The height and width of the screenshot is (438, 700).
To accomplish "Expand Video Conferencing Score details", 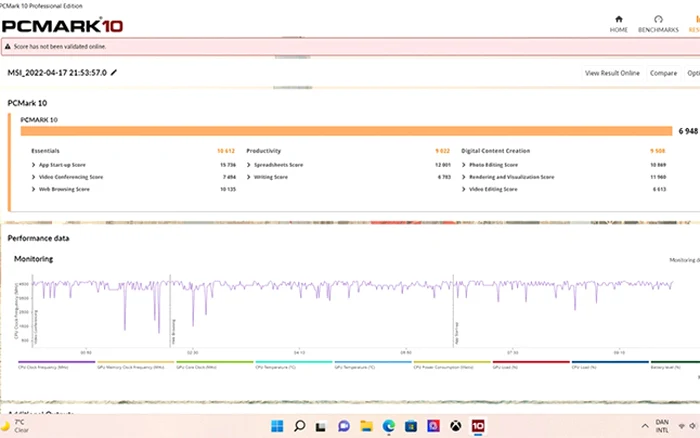I will pyautogui.click(x=33, y=177).
